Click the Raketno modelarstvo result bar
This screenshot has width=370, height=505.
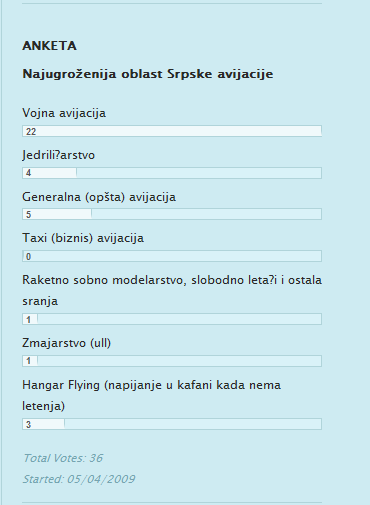[172, 319]
